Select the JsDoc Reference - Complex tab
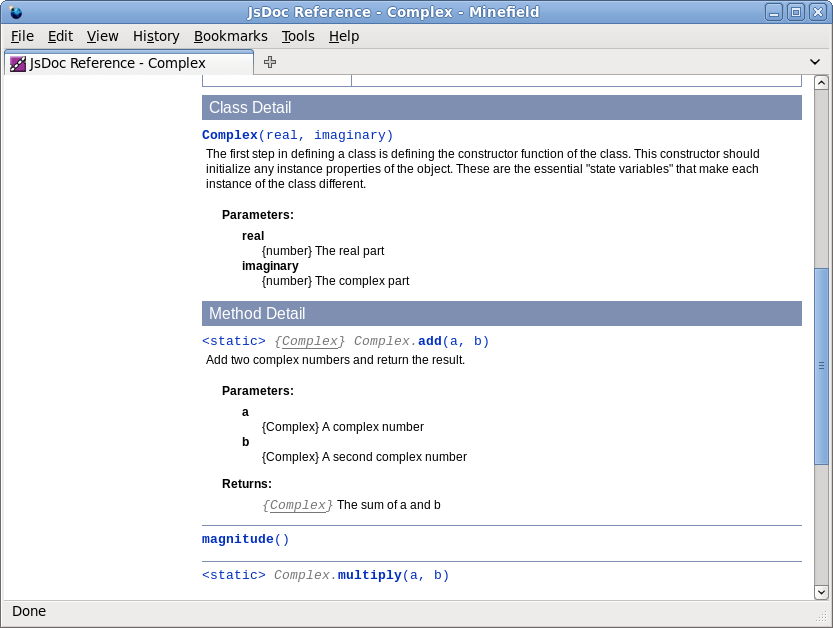Viewport: 833px width, 628px height. tap(129, 63)
